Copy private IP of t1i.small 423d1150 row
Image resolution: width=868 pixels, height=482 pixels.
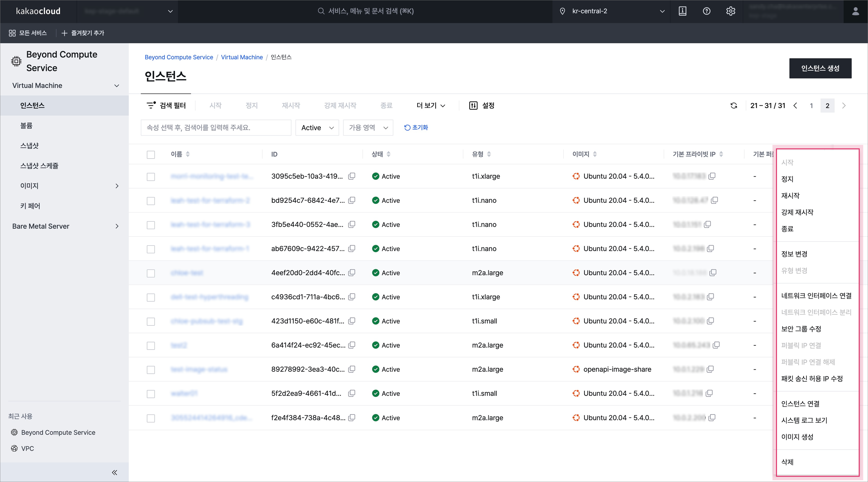[x=710, y=321]
